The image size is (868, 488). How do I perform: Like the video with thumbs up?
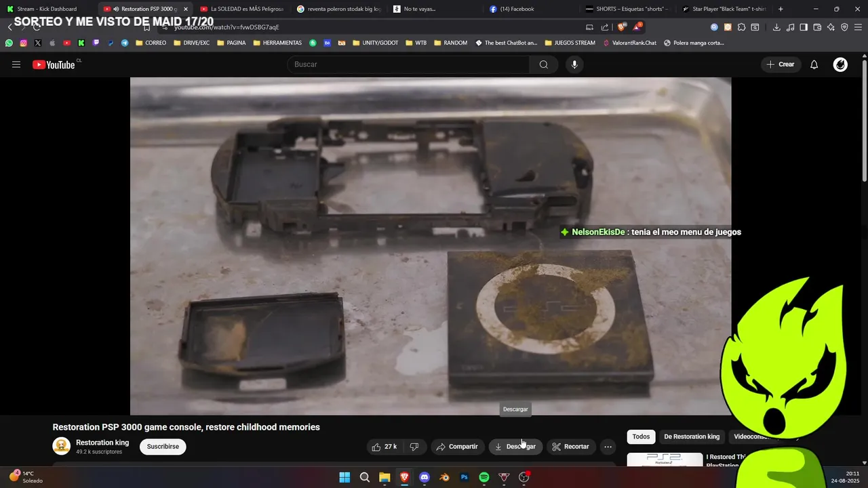pos(384,447)
